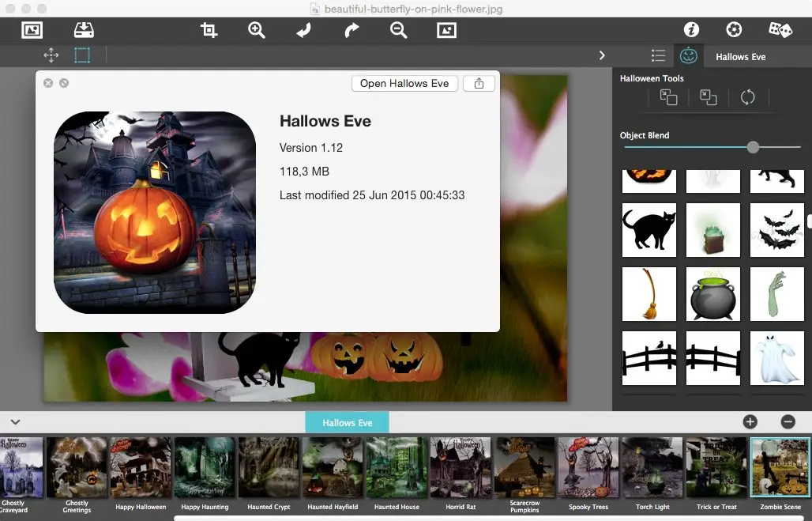The image size is (812, 521).
Task: Redo the last action
Action: 351,30
